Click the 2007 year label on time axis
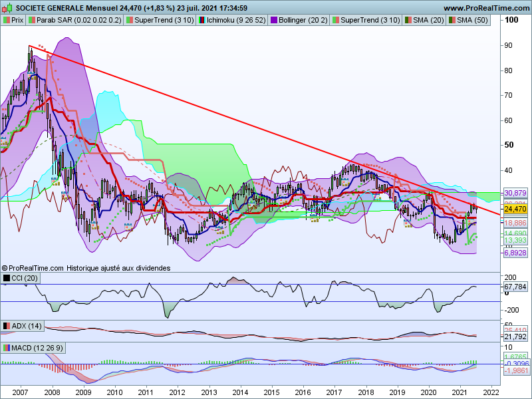This screenshot has height=399, width=532. (21, 392)
